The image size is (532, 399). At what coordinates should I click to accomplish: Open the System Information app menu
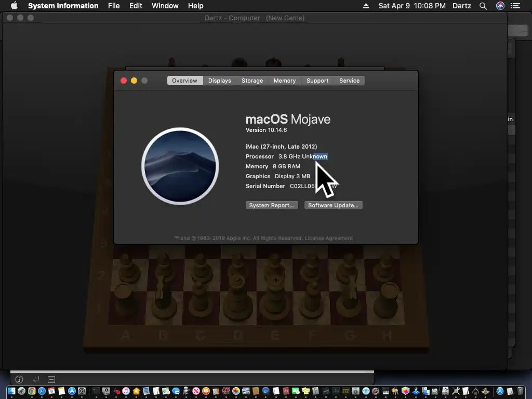pos(63,6)
